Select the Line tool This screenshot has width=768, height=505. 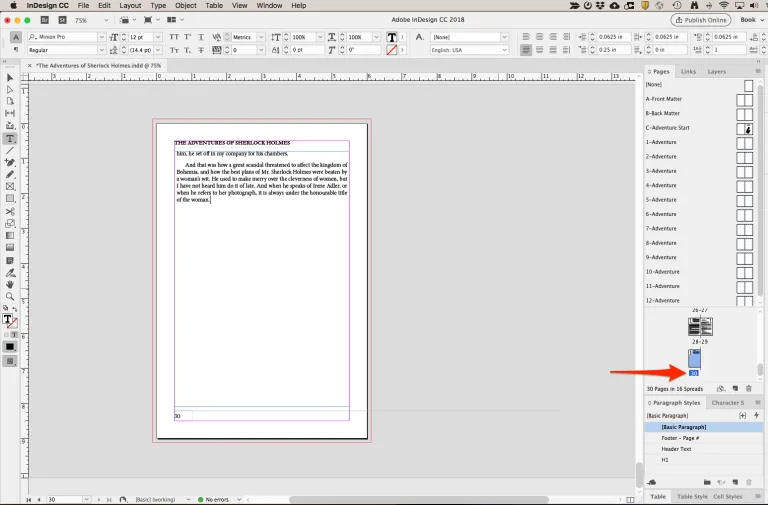click(x=10, y=150)
